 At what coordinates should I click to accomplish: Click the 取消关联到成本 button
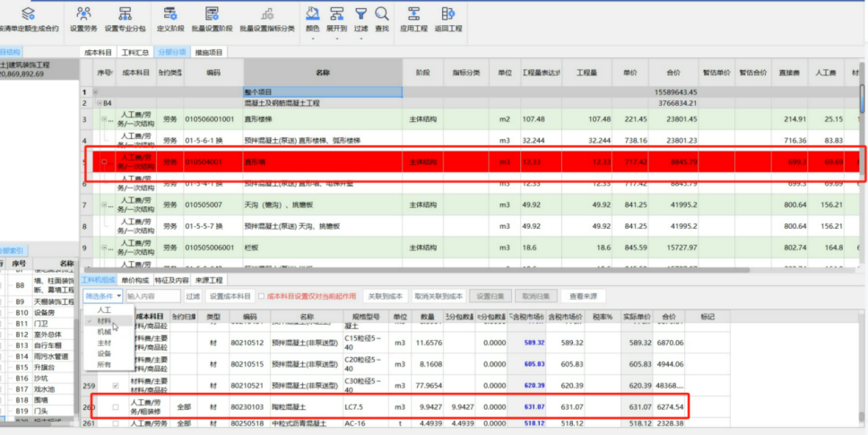click(439, 296)
